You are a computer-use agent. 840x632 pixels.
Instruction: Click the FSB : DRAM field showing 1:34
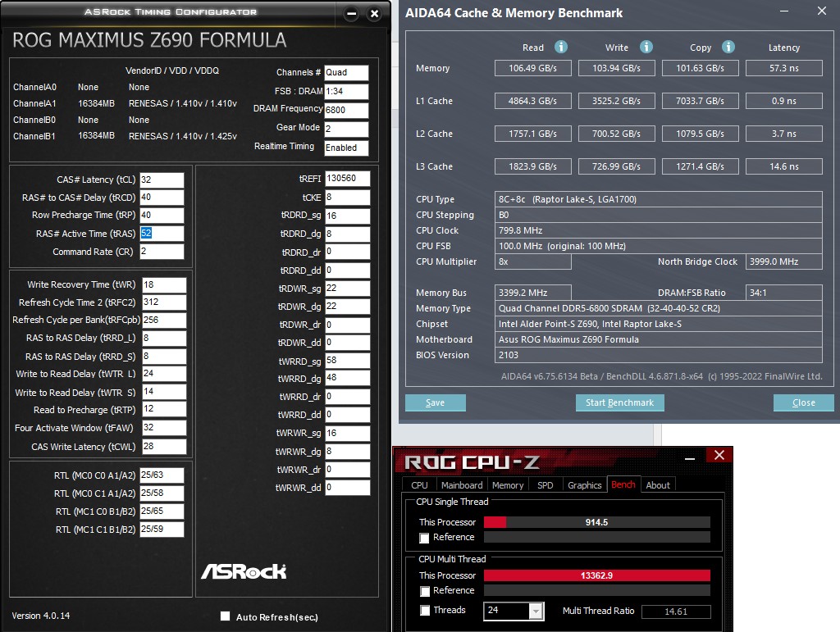coord(346,92)
